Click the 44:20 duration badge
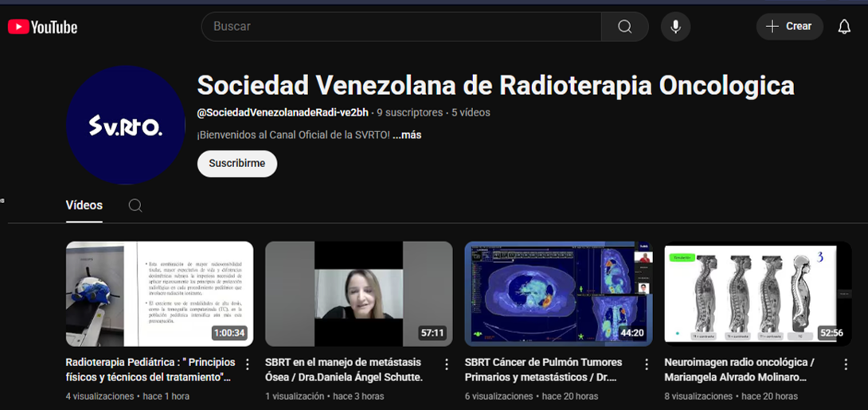868x410 pixels. pos(632,333)
